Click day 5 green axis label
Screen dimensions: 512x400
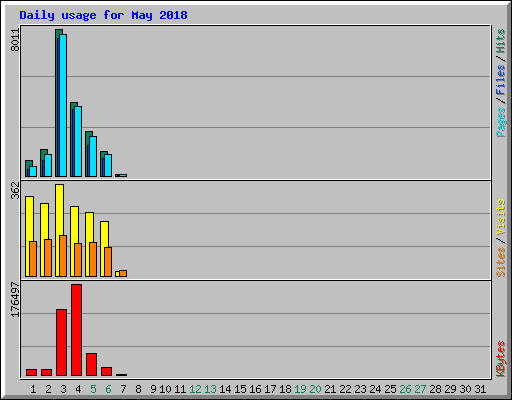click(93, 389)
